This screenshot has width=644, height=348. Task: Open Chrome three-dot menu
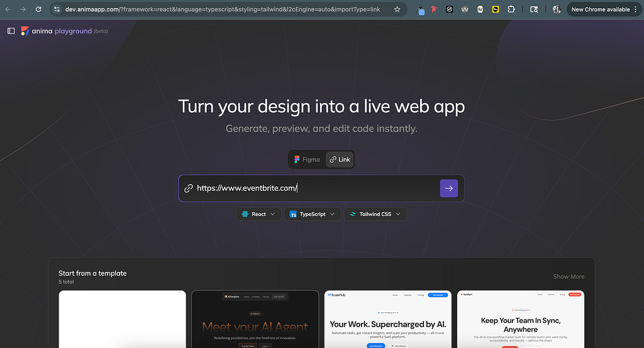click(635, 9)
